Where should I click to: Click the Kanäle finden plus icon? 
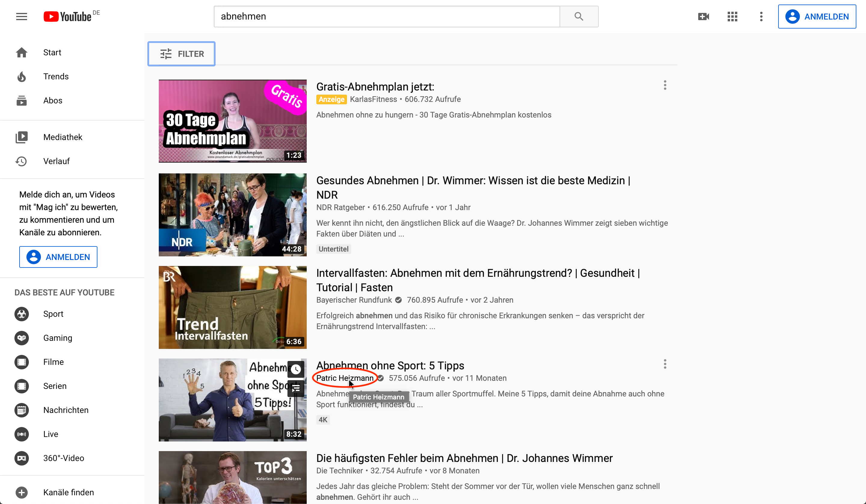click(21, 492)
